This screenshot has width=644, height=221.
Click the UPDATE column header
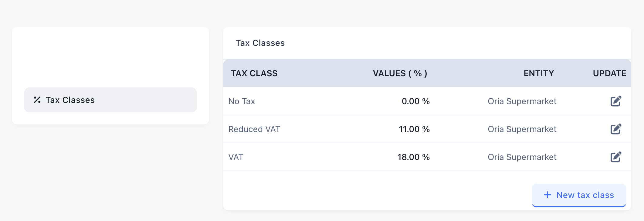pyautogui.click(x=609, y=73)
